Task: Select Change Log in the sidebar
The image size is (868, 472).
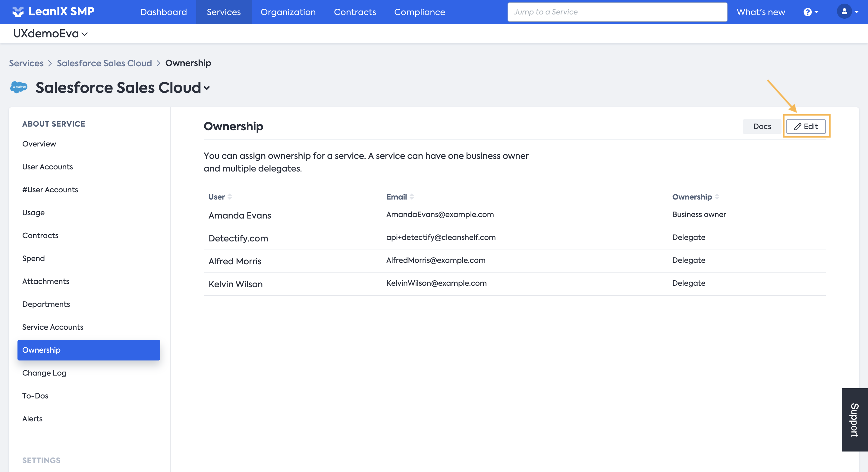Action: coord(44,373)
